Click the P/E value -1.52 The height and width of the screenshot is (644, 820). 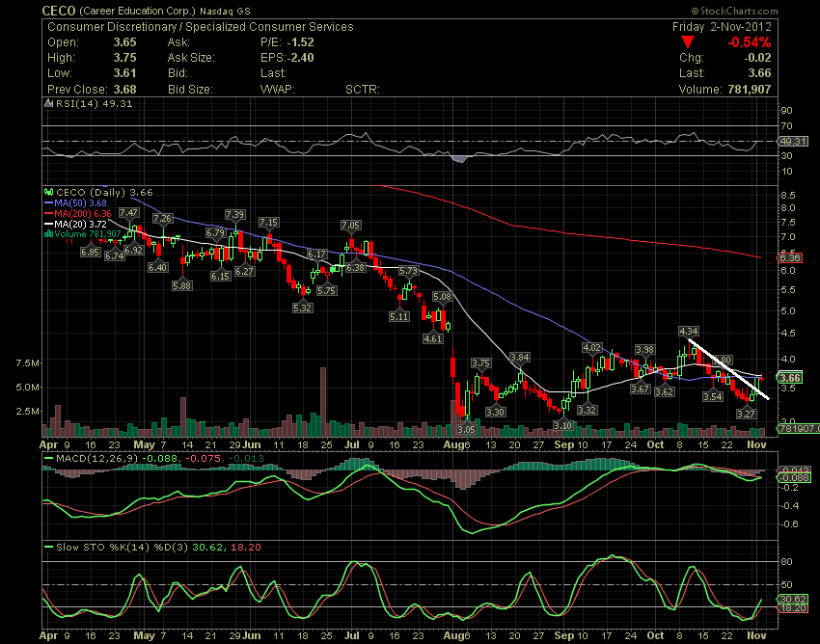tap(300, 42)
